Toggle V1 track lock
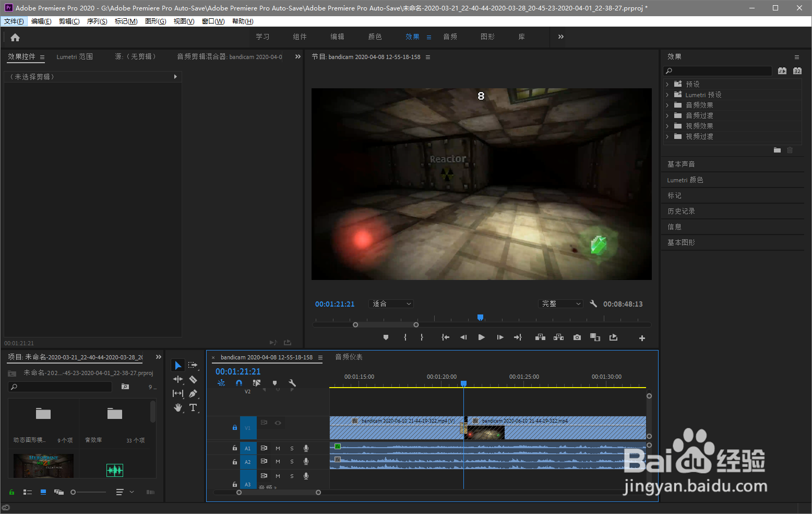Viewport: 812px width, 514px height. click(x=234, y=428)
